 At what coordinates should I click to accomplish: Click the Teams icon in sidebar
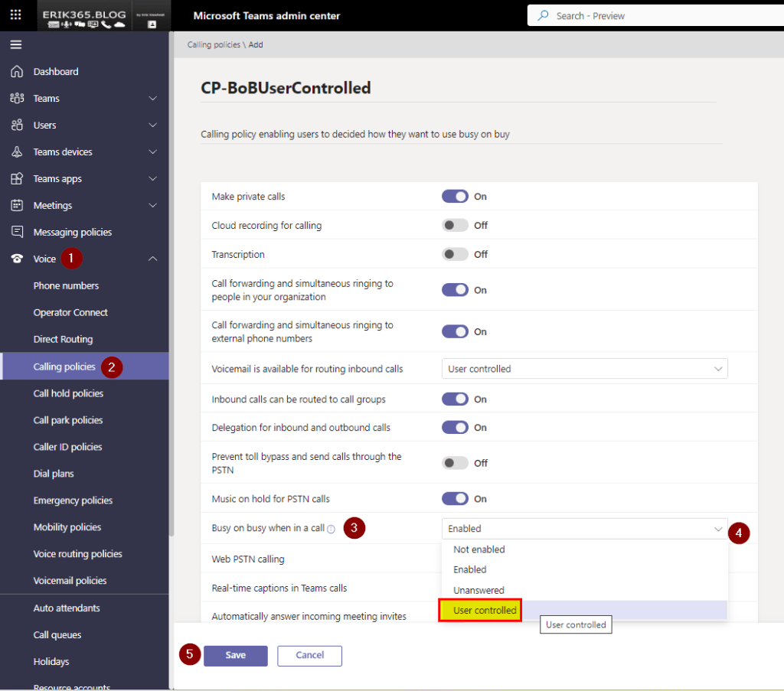(17, 99)
